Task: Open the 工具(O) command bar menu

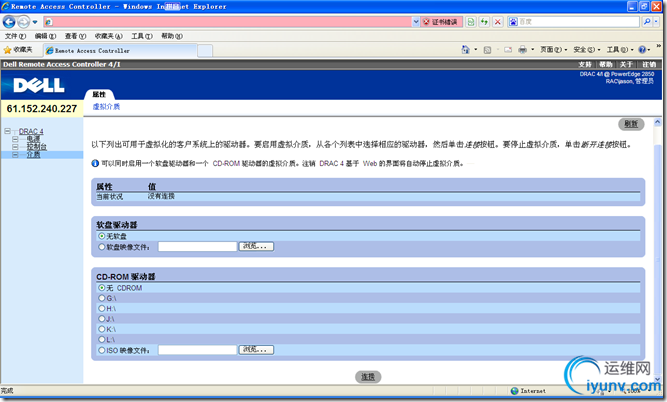Action: point(620,50)
